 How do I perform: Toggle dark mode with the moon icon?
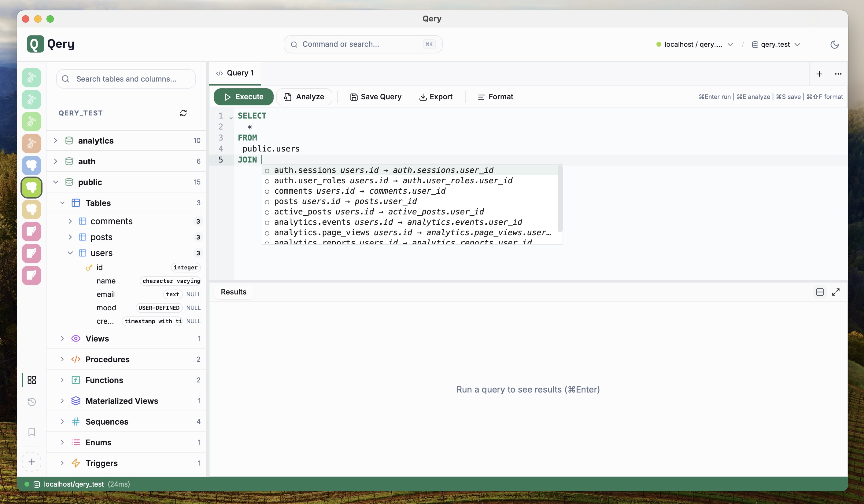(834, 45)
